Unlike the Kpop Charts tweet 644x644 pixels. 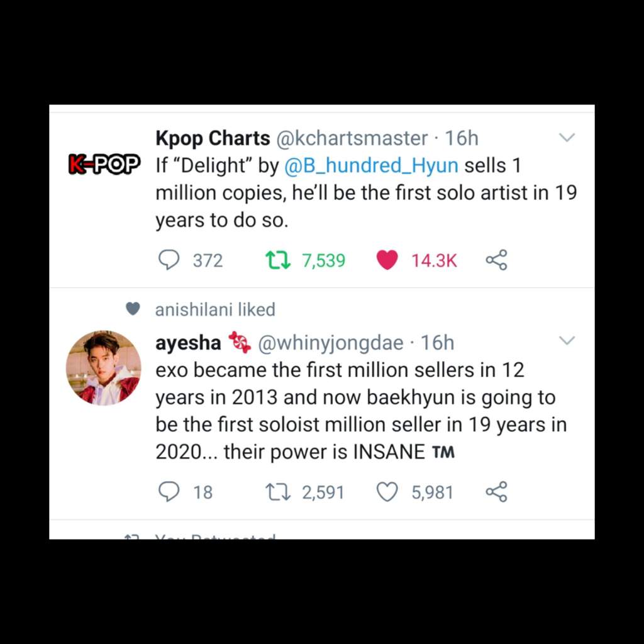click(387, 260)
